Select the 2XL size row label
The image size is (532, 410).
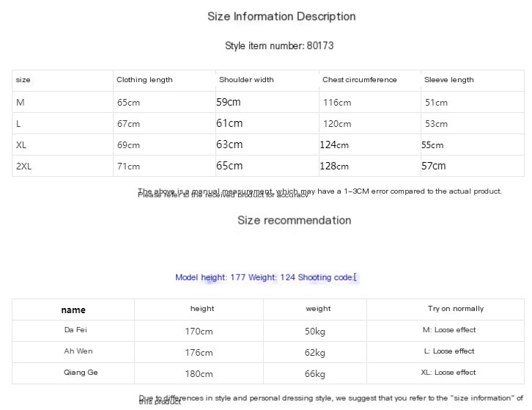point(23,166)
